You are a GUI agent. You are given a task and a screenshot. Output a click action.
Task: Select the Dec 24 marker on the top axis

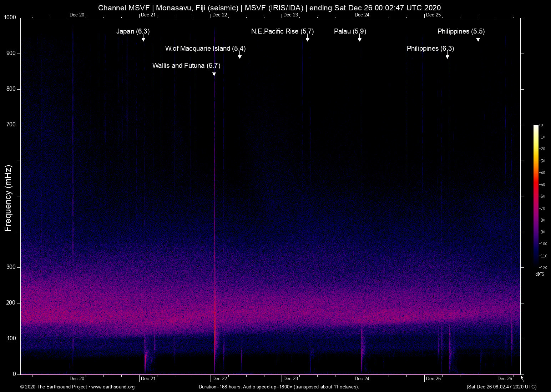coord(362,15)
